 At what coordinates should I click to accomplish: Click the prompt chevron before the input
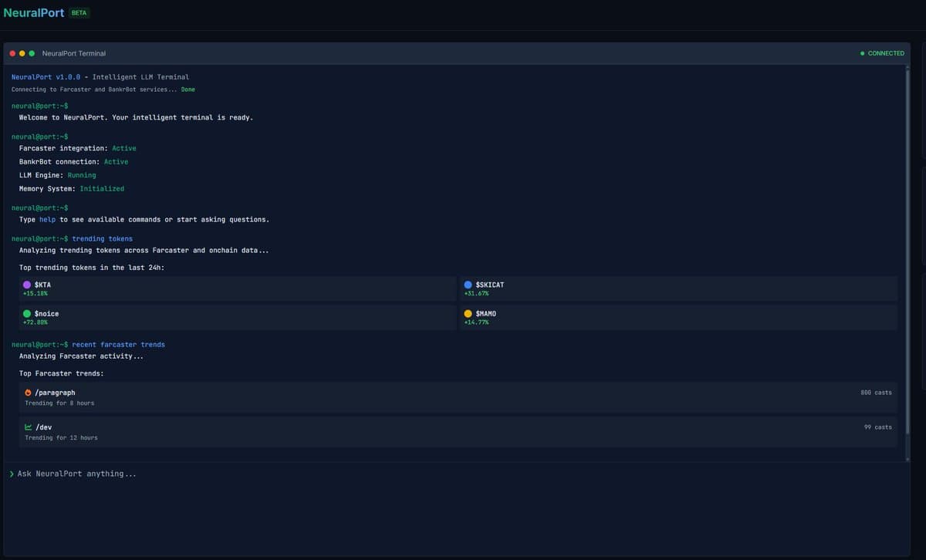point(12,474)
